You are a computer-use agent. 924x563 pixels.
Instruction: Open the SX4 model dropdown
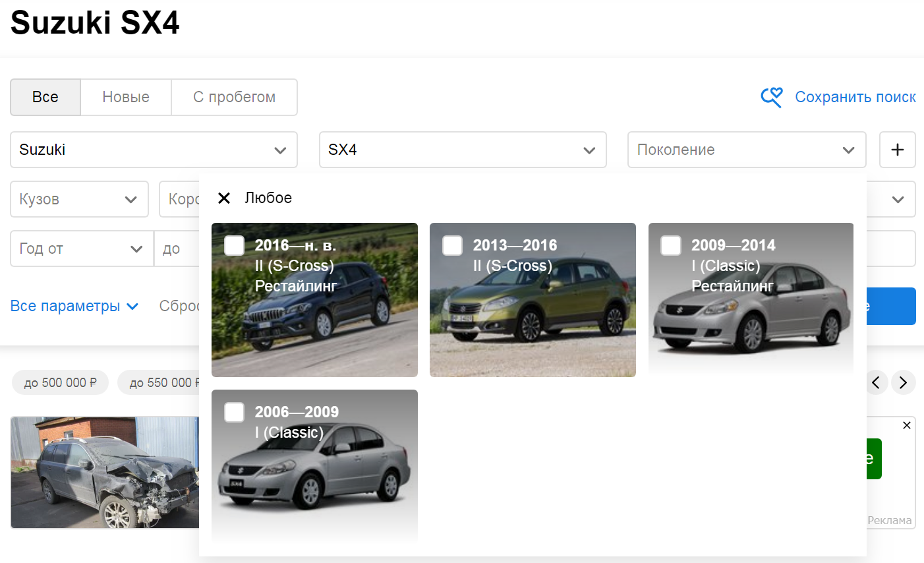[x=463, y=150]
